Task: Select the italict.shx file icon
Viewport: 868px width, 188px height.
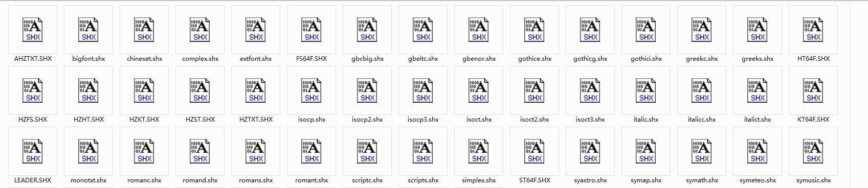Action: [758, 90]
